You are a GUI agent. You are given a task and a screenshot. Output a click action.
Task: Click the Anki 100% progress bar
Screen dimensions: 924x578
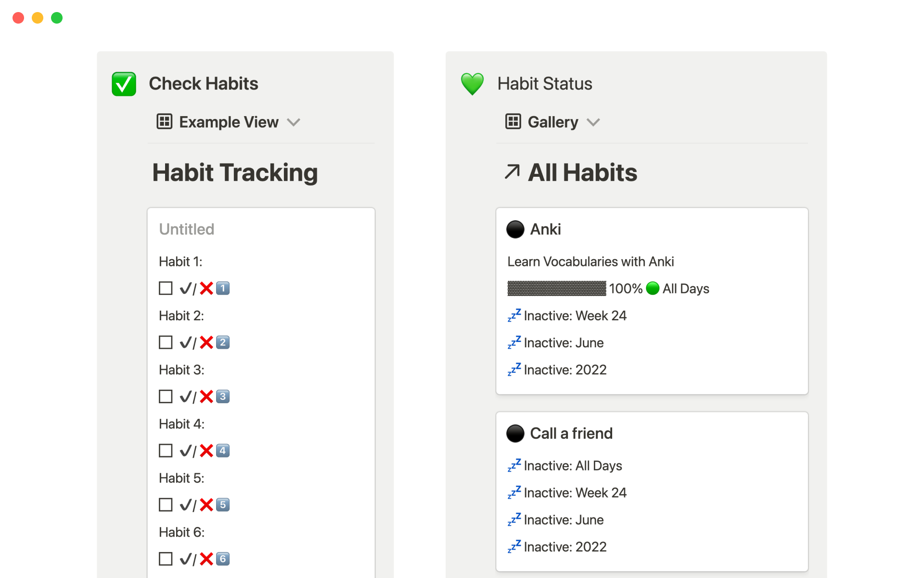557,289
